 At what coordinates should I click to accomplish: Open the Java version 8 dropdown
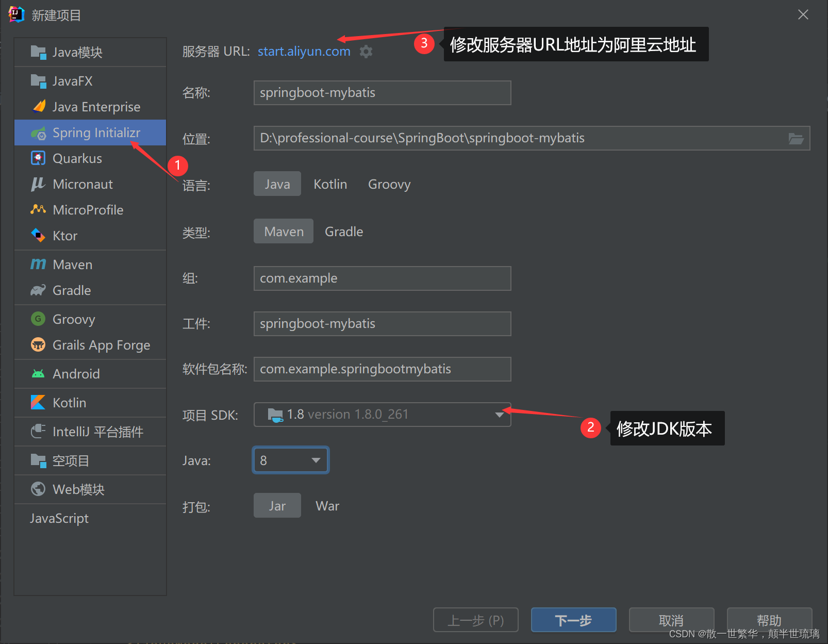point(291,460)
